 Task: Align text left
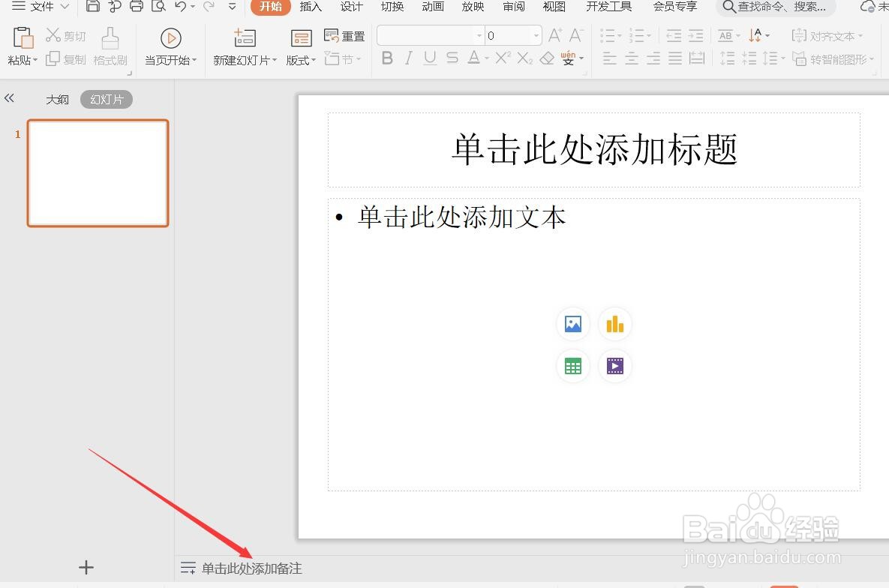[x=609, y=58]
